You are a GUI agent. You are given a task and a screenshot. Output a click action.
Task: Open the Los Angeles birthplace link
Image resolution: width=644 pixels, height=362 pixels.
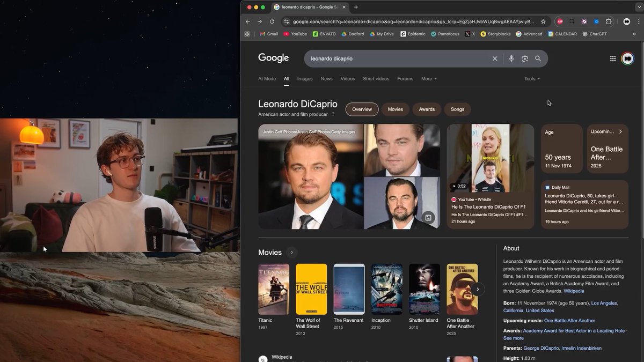pyautogui.click(x=604, y=303)
